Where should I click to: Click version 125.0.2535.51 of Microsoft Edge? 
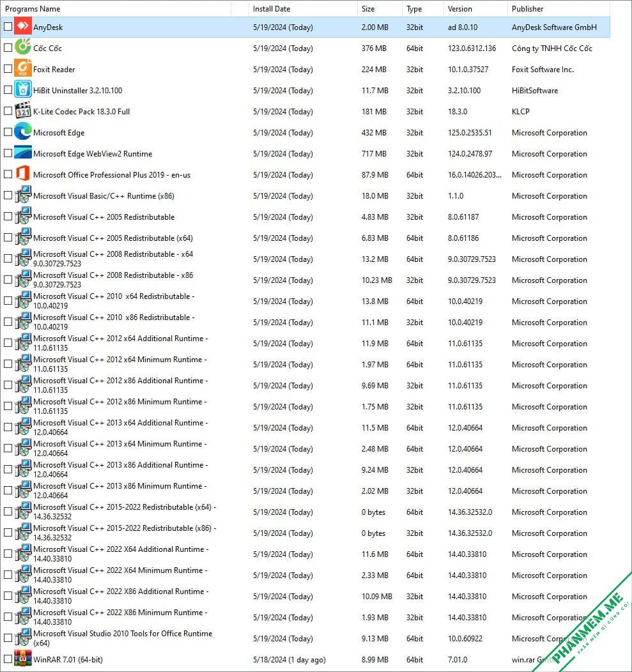(470, 132)
